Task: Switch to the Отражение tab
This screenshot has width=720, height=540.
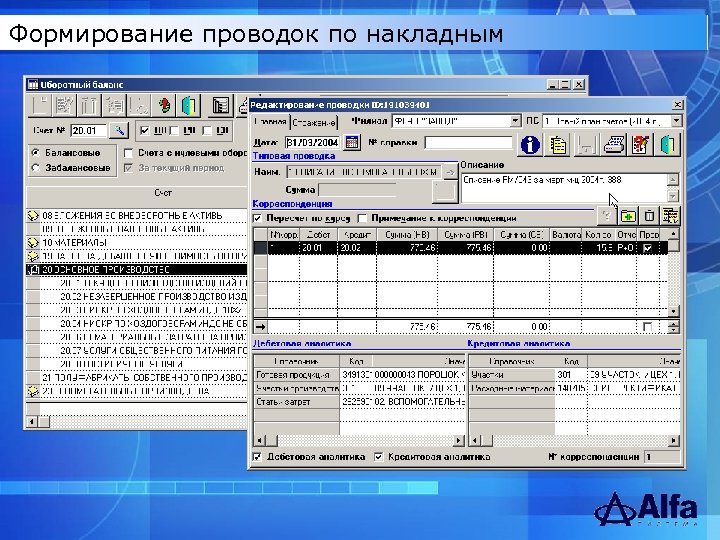Action: coord(314,123)
